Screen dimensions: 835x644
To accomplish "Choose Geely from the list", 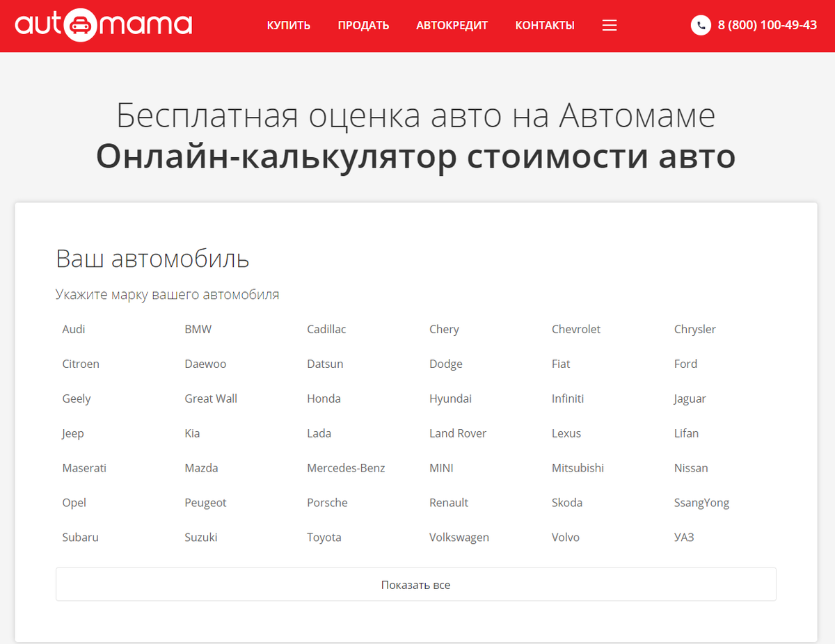I will [x=77, y=399].
